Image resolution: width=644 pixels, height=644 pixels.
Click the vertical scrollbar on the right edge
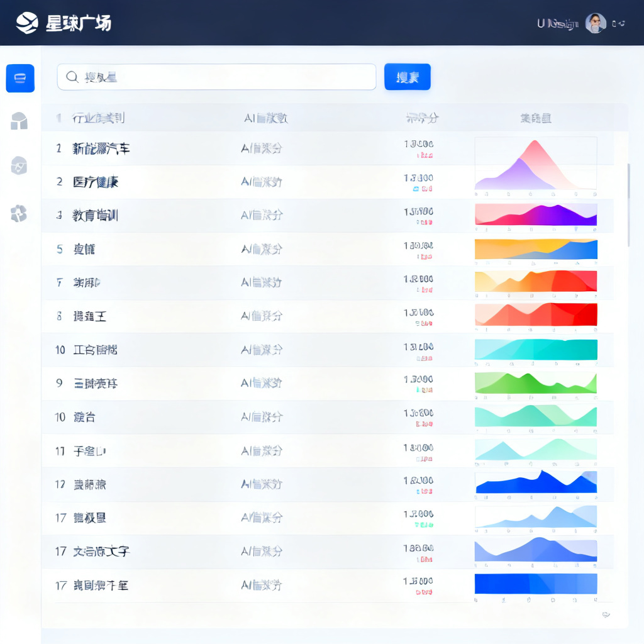pyautogui.click(x=628, y=205)
